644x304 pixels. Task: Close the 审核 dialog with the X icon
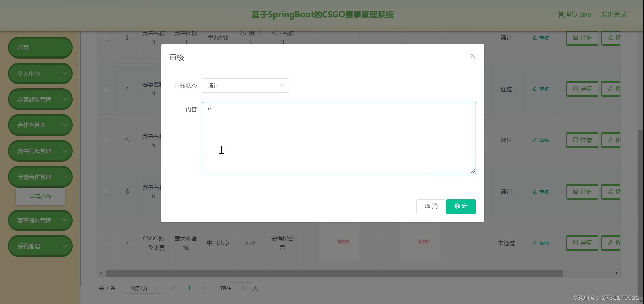473,56
